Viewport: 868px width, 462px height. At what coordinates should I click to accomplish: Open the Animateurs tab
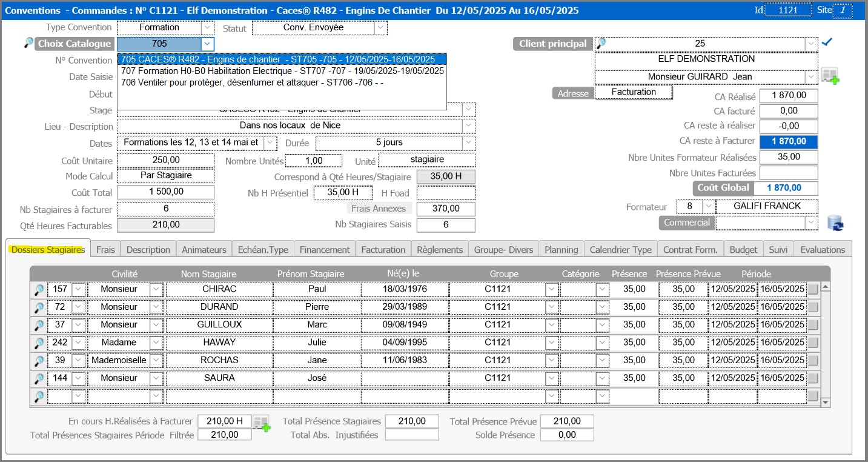[204, 249]
